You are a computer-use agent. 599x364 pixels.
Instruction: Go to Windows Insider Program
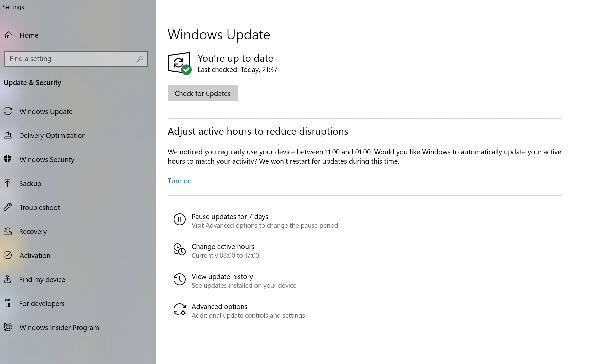59,327
